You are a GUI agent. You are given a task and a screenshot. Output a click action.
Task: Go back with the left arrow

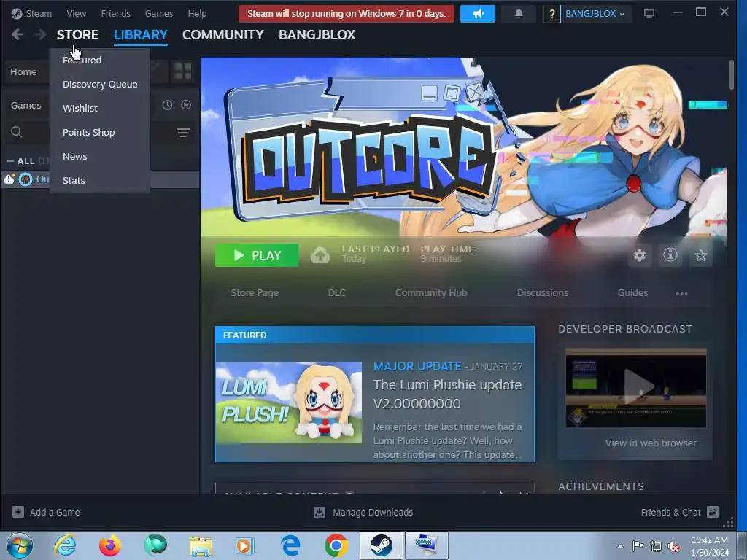[x=18, y=34]
